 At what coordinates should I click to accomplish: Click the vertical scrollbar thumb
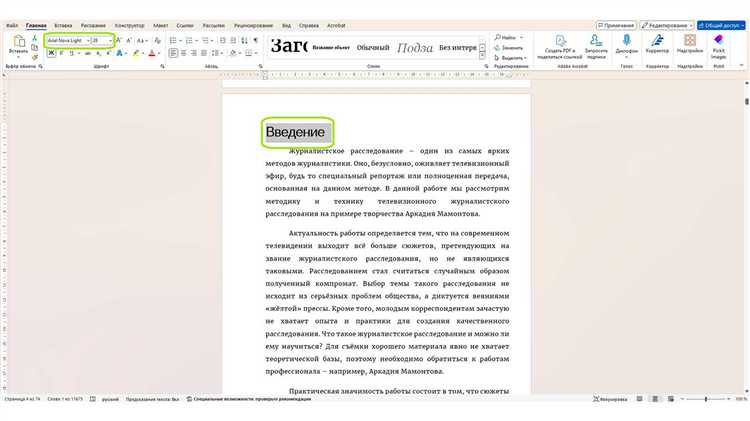[747, 101]
